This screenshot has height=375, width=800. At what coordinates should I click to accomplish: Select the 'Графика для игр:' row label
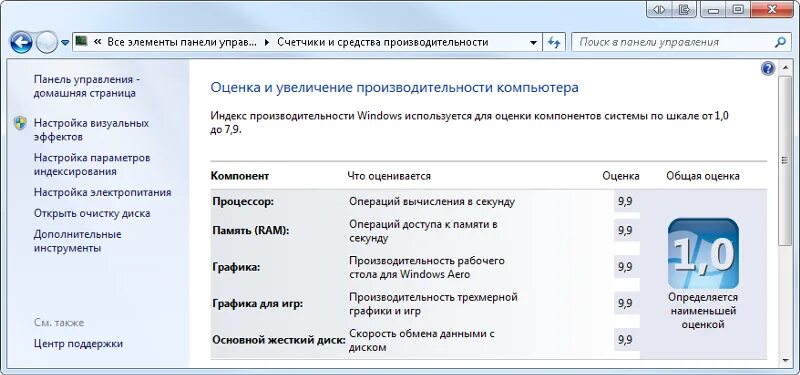(x=258, y=304)
